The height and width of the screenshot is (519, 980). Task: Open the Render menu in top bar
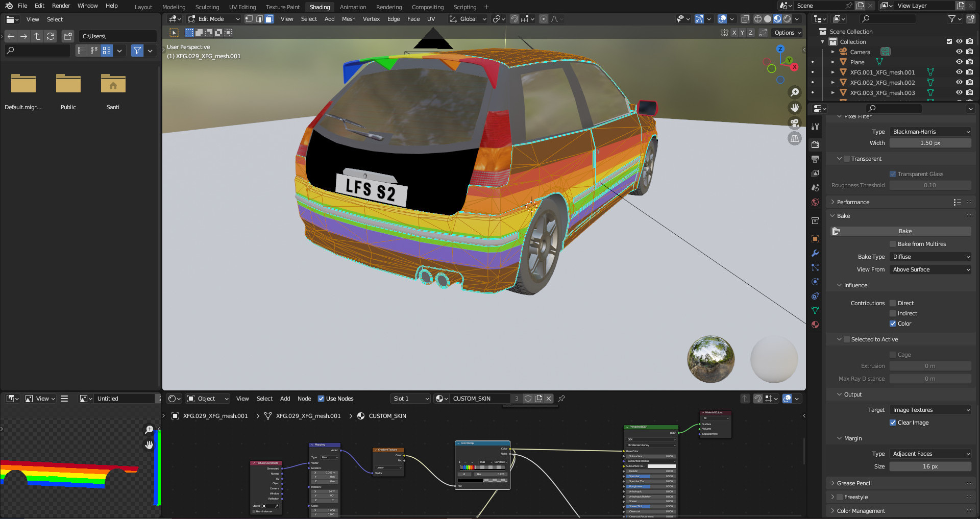[x=61, y=6]
